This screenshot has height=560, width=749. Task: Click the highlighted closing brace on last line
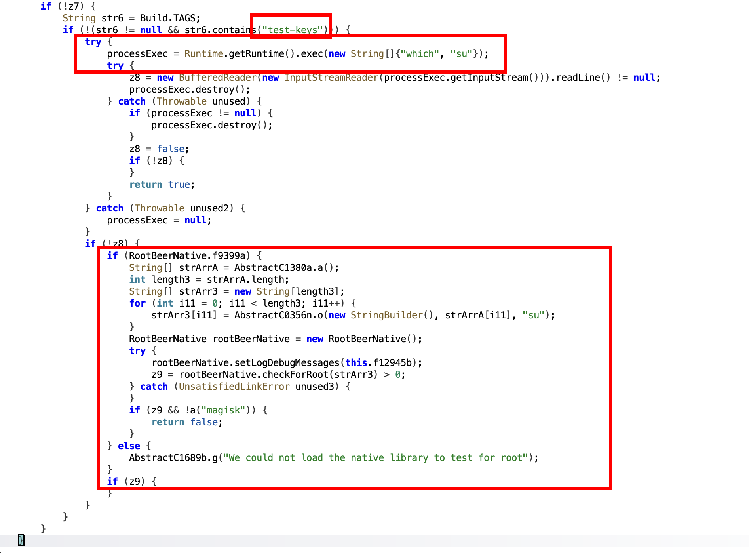(21, 540)
